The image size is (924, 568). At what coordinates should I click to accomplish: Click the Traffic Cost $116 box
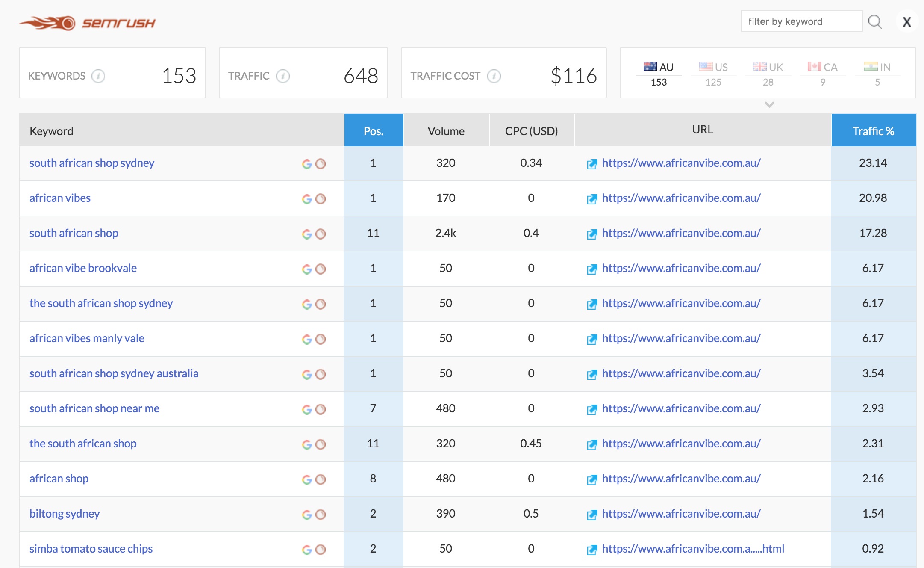504,73
